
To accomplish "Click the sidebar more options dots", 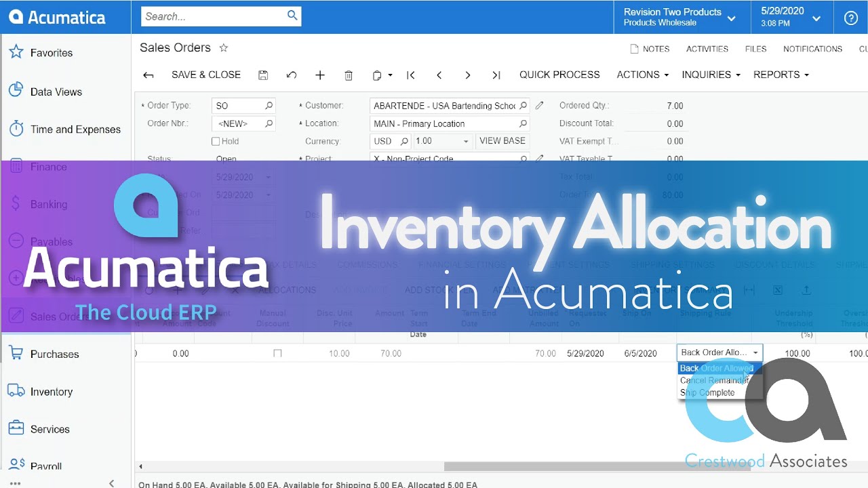I will click(x=15, y=483).
